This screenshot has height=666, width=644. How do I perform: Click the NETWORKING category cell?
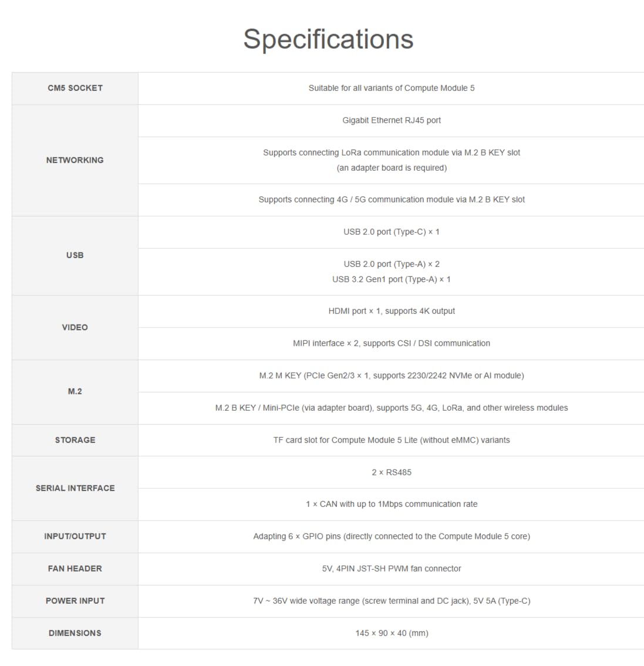pos(75,160)
